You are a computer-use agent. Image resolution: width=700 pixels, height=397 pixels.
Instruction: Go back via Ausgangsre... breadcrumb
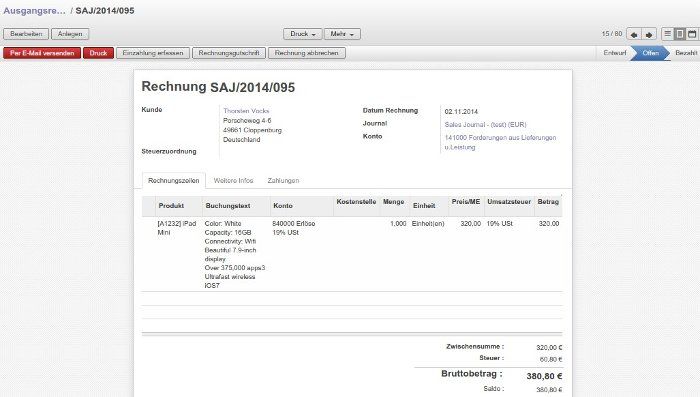click(34, 11)
